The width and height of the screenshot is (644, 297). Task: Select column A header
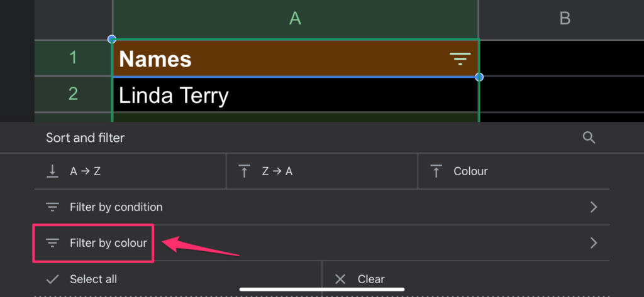[296, 19]
